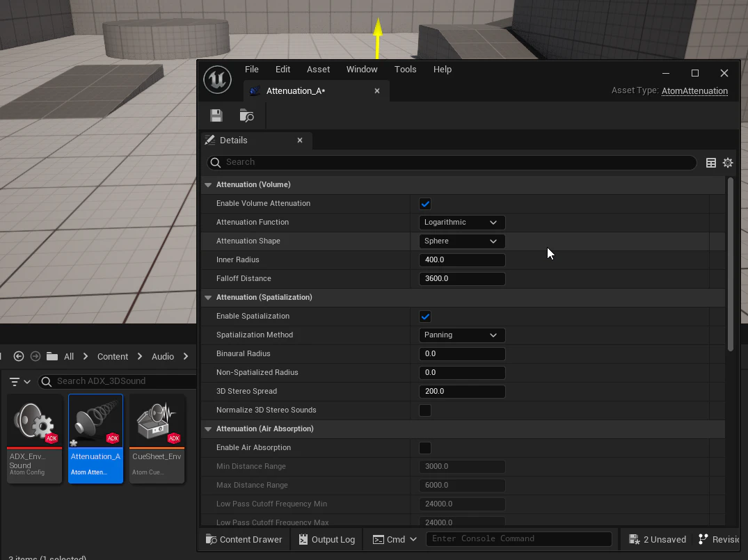The width and height of the screenshot is (748, 560).
Task: Open the Tools menu
Action: [x=406, y=69]
